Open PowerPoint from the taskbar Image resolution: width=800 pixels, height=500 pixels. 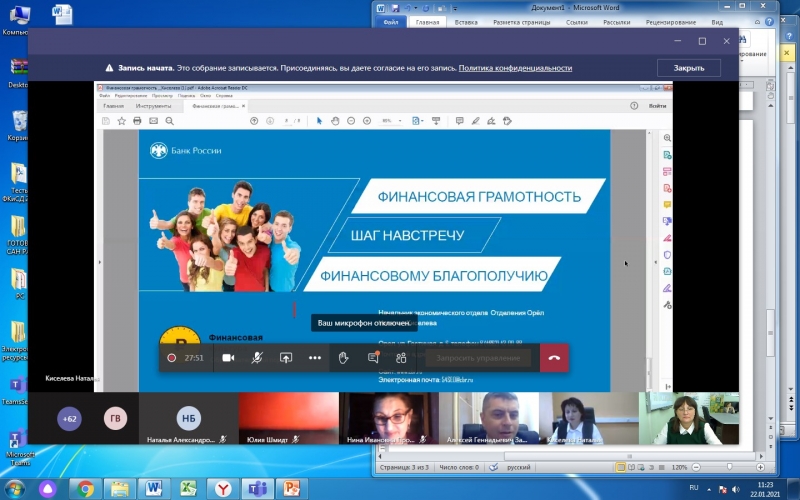tap(292, 489)
